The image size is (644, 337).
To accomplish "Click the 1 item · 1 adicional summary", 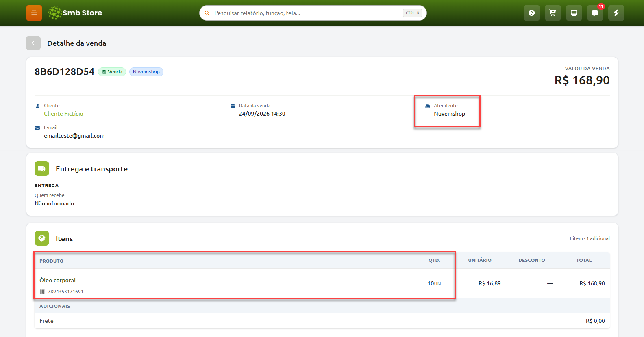I will pos(590,238).
